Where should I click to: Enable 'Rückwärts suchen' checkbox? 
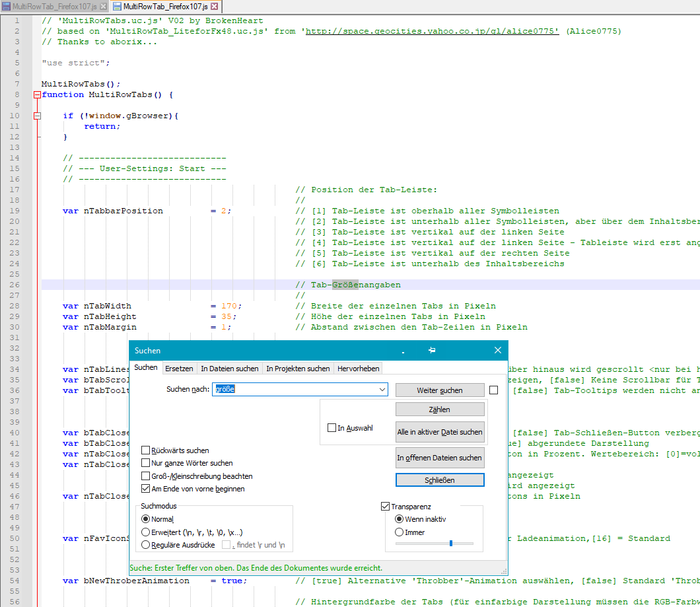click(x=146, y=450)
